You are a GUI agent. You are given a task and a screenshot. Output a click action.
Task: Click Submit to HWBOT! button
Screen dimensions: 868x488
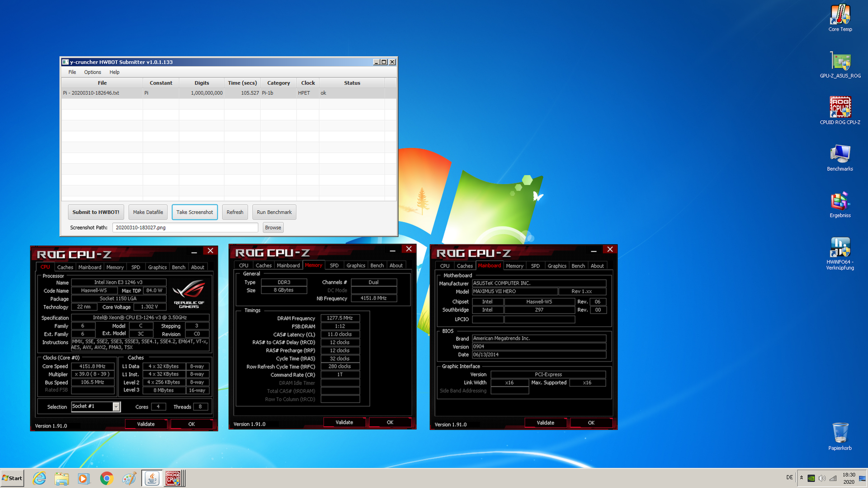click(96, 212)
